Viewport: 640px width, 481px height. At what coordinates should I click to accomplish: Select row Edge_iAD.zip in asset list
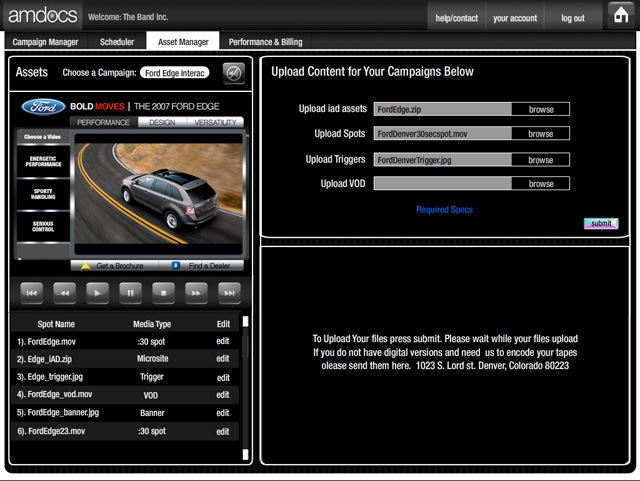[x=124, y=359]
